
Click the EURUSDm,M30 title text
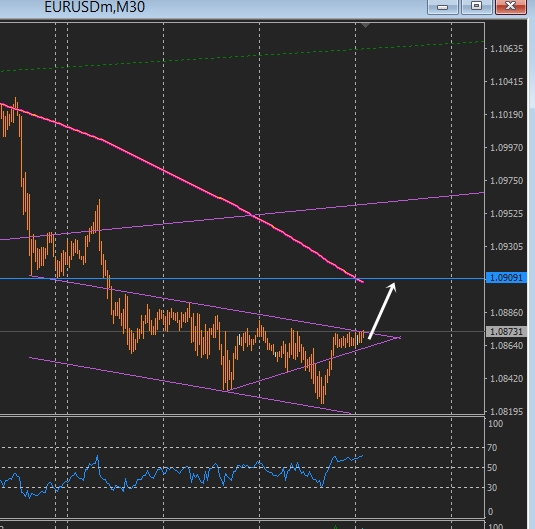coord(95,7)
